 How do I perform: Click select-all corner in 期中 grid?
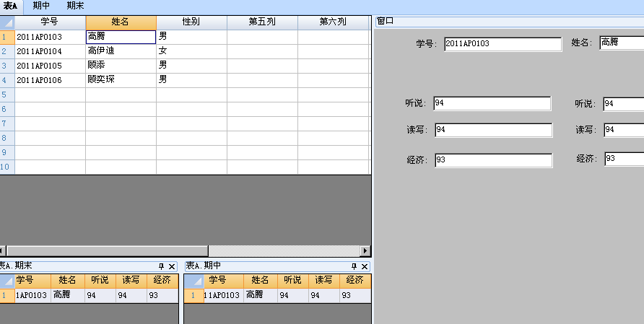[x=193, y=281]
